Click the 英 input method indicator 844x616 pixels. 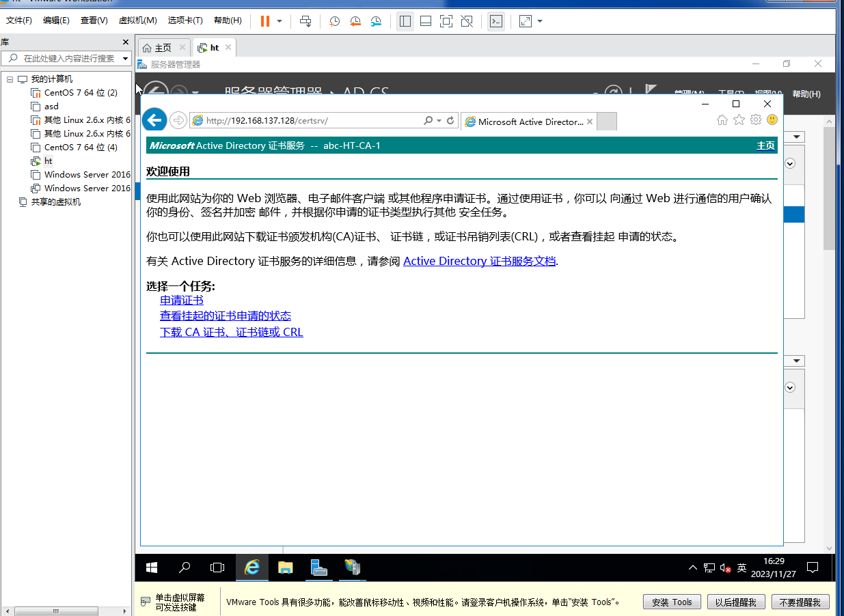[741, 568]
